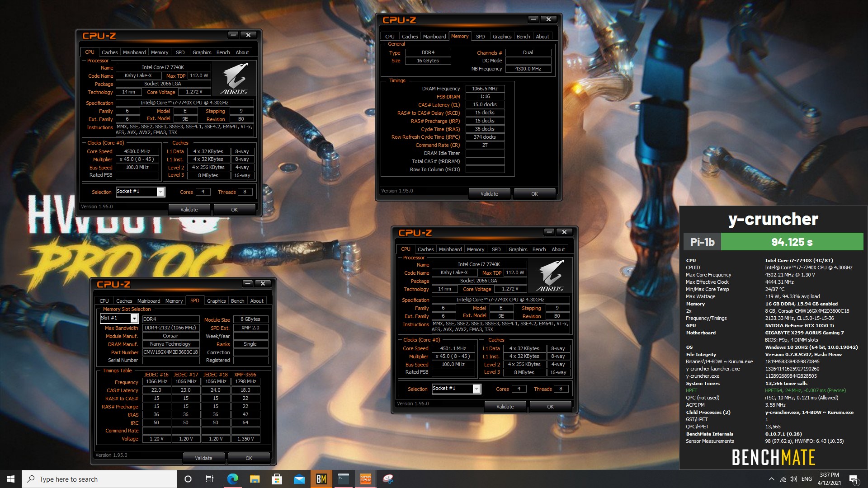This screenshot has height=488, width=868.
Task: Minimize the SPD CPU-Z window
Action: pyautogui.click(x=247, y=283)
